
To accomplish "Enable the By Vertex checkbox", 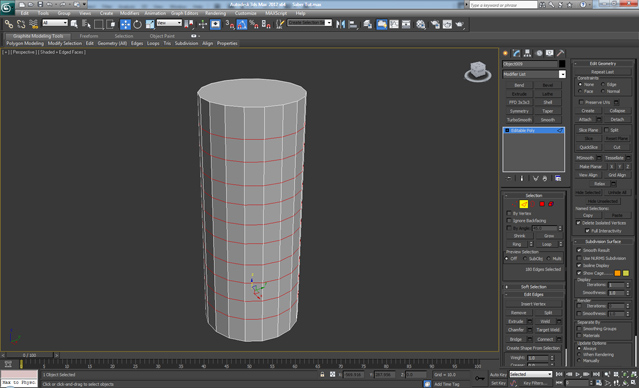I will click(509, 214).
